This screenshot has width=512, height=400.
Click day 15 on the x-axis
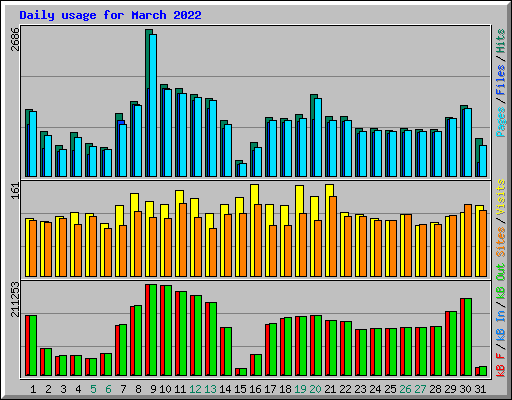[x=241, y=389]
